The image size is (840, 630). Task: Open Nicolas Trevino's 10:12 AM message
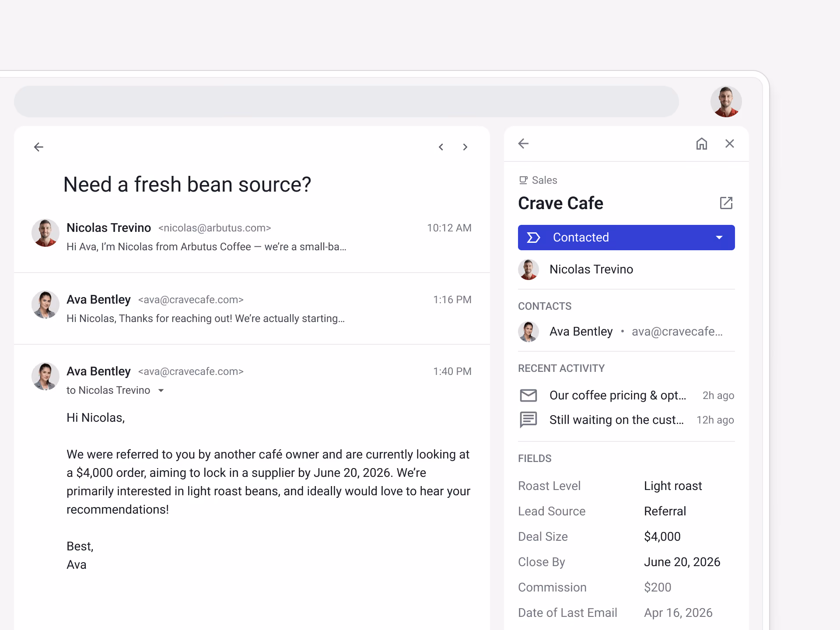[x=252, y=237]
